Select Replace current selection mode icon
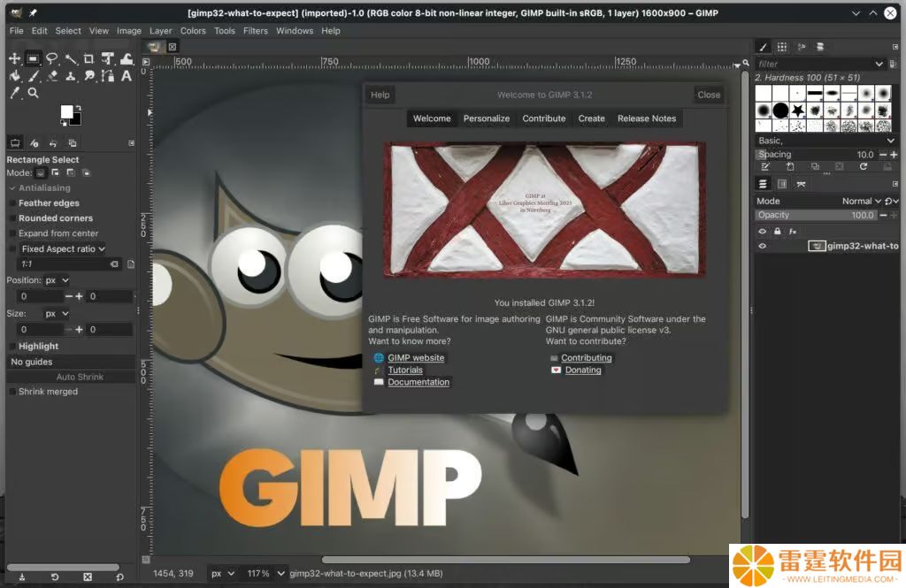Viewport: 906px width, 588px height. 41,172
